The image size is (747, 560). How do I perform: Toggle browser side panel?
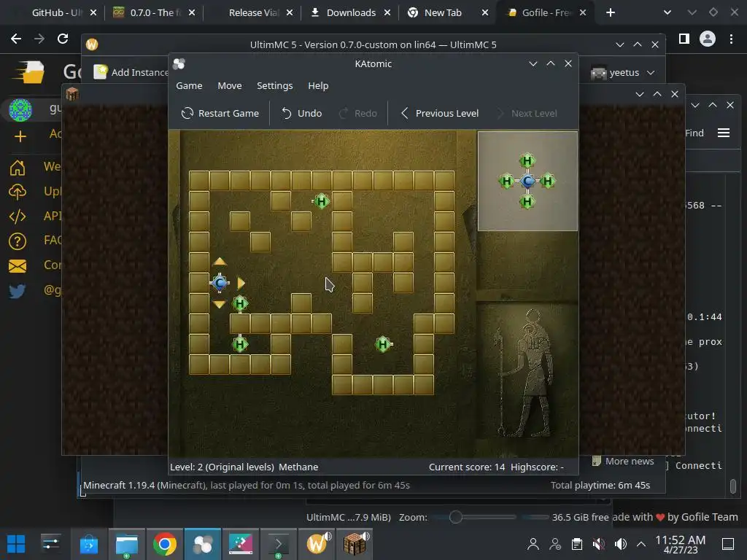click(684, 39)
